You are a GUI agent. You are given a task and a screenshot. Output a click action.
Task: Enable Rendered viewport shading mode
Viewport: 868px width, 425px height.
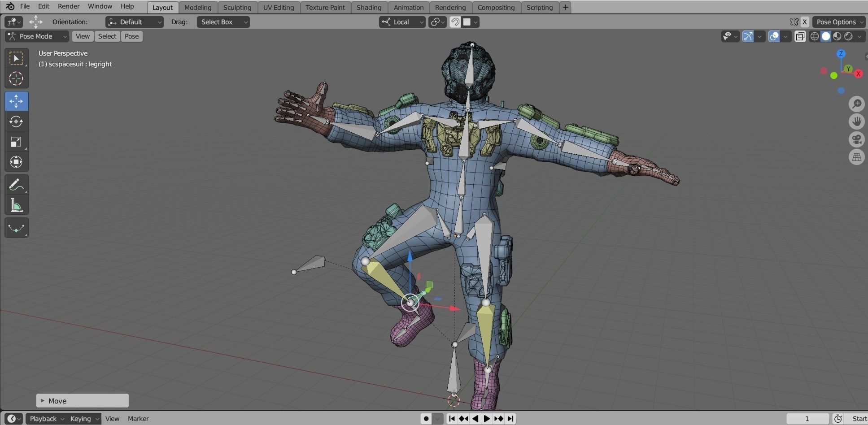coord(848,36)
